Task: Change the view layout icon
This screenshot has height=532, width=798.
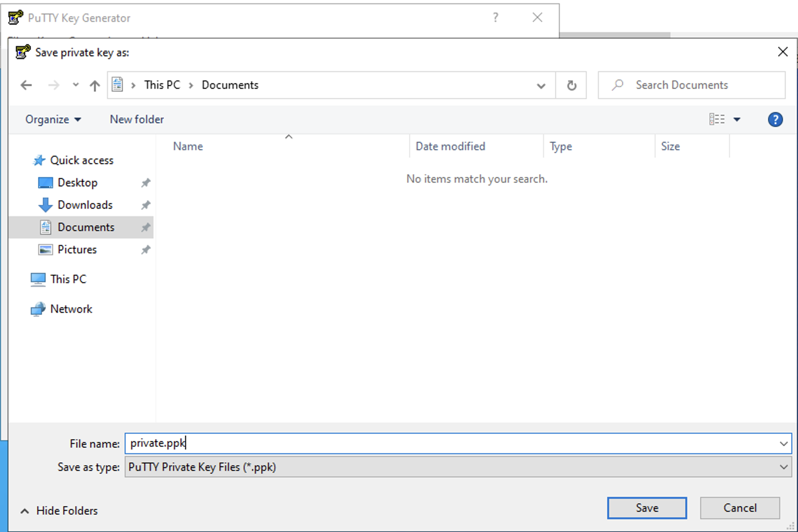Action: 717,120
